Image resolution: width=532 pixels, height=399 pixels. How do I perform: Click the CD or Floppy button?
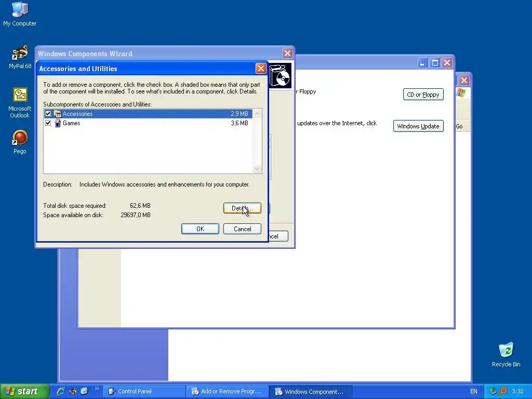coord(423,95)
